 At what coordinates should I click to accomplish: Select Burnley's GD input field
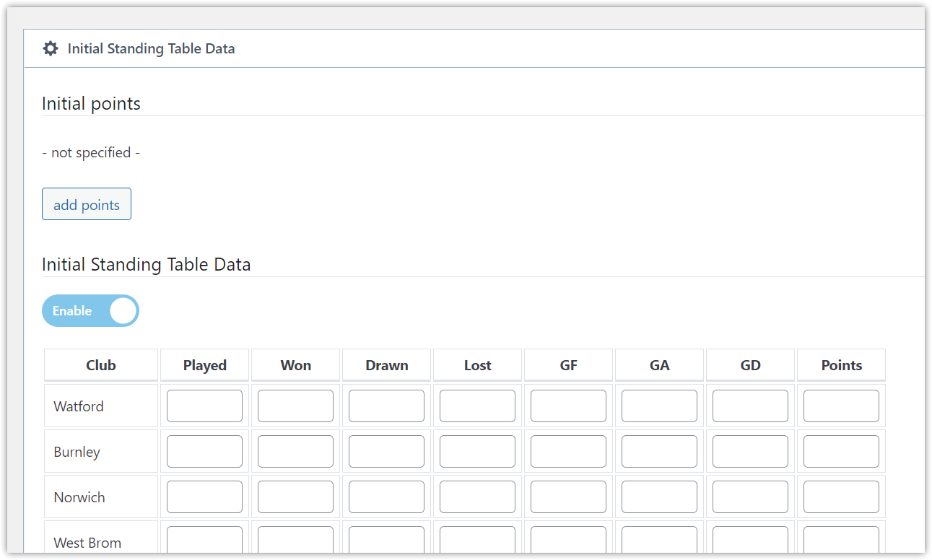point(749,451)
